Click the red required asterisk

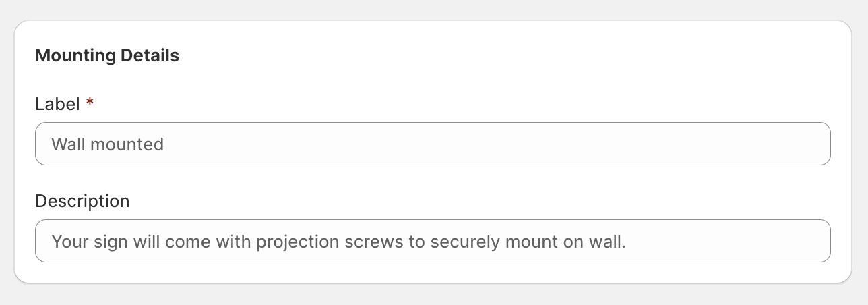(x=90, y=103)
